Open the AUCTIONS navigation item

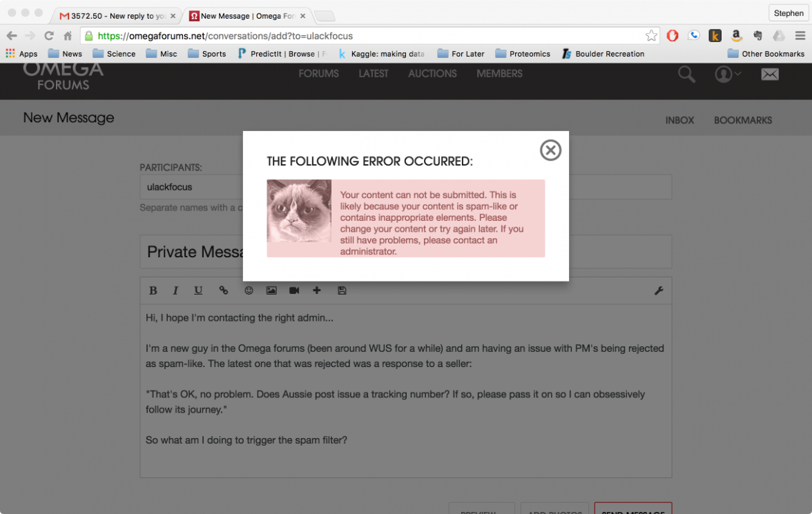(x=432, y=73)
